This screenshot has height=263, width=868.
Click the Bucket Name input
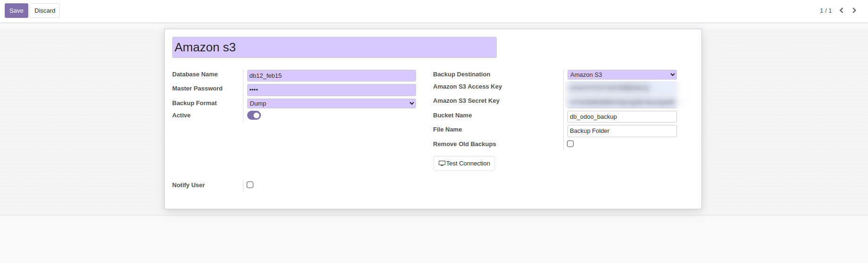622,116
